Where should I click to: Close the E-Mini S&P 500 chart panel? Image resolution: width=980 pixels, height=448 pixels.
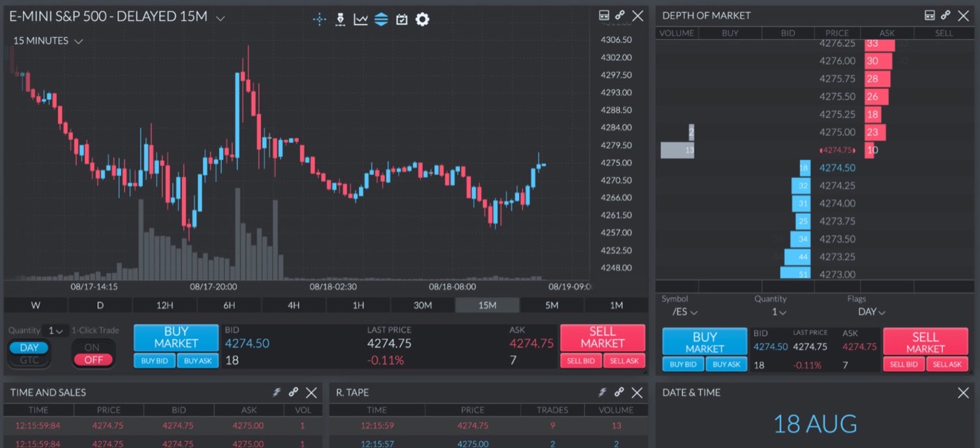(638, 15)
